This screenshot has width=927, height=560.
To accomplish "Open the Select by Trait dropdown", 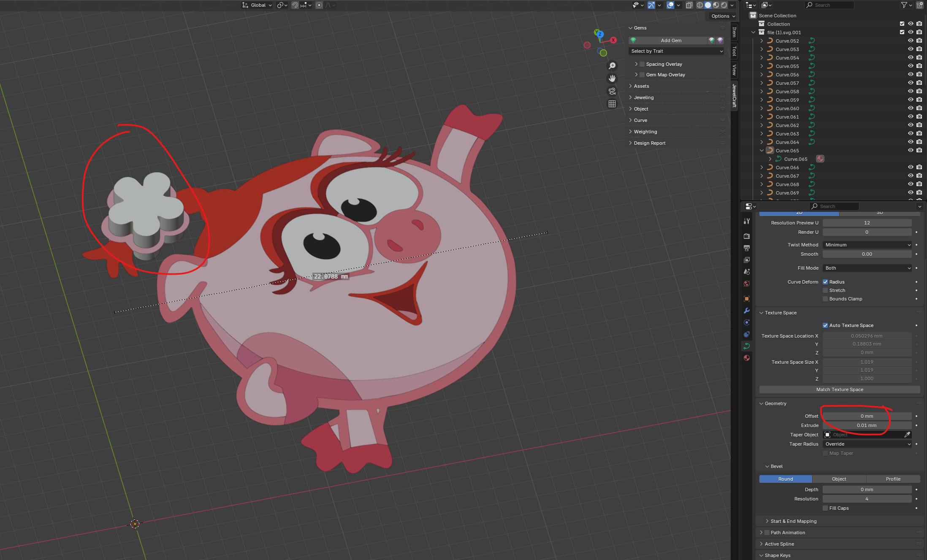I will tap(676, 51).
